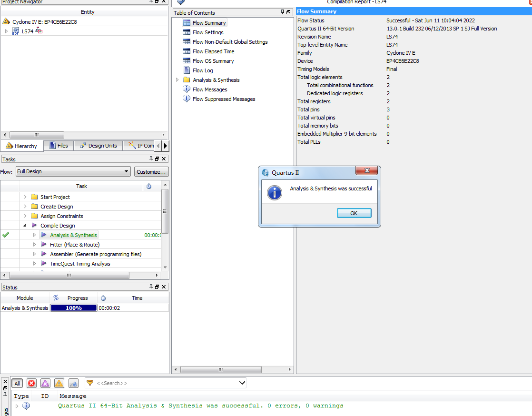
Task: Expand Fitter (Place & Route) task
Action: [x=34, y=244]
